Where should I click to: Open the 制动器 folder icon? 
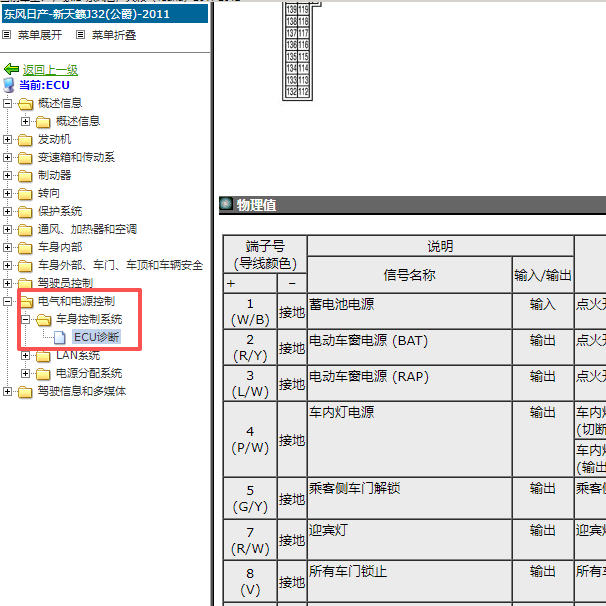[25, 176]
